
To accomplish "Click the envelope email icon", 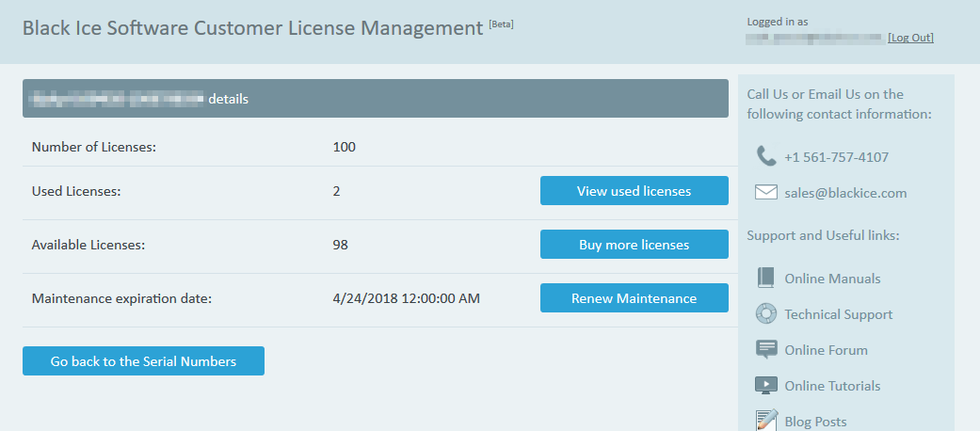I will point(765,192).
